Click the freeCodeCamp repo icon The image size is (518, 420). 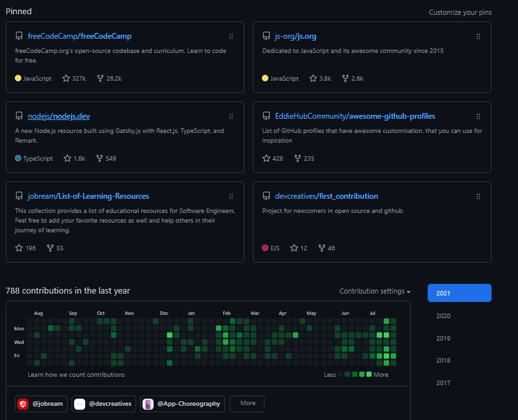point(19,36)
